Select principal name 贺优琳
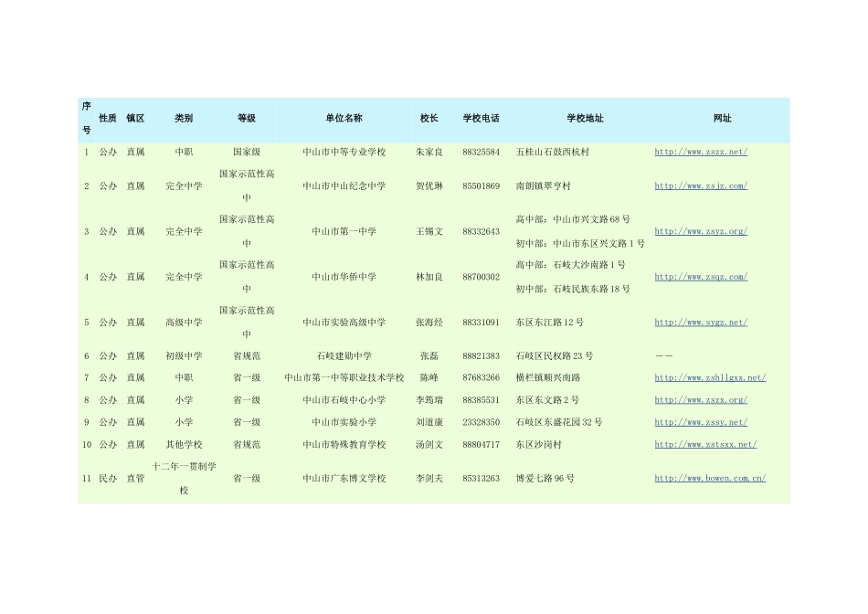The image size is (868, 614). point(429,186)
